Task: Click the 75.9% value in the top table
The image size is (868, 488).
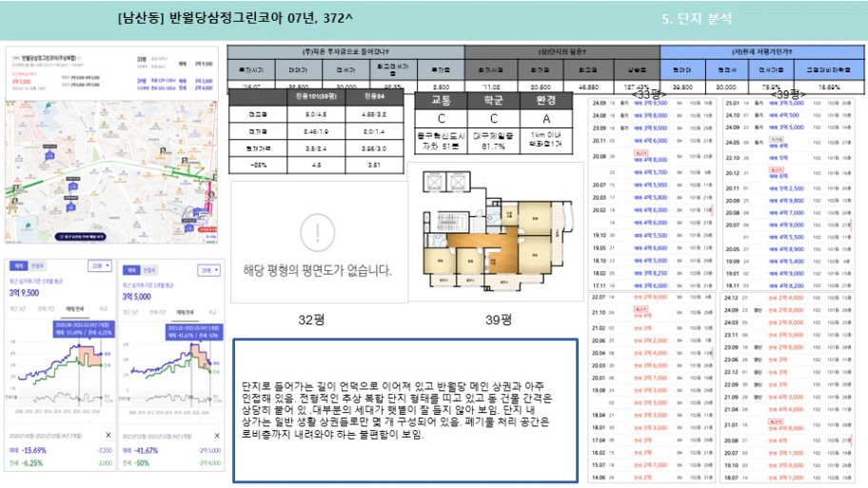Action: click(x=771, y=87)
